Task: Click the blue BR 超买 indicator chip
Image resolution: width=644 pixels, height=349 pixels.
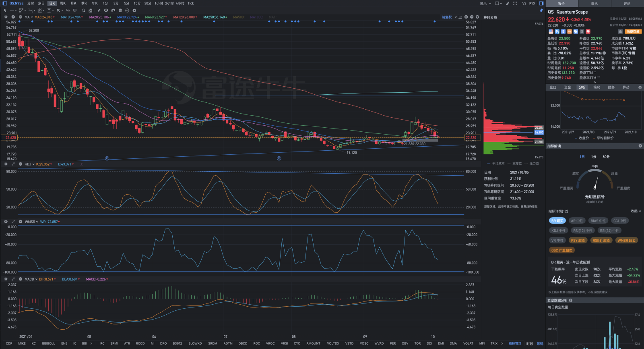Action: tap(557, 221)
